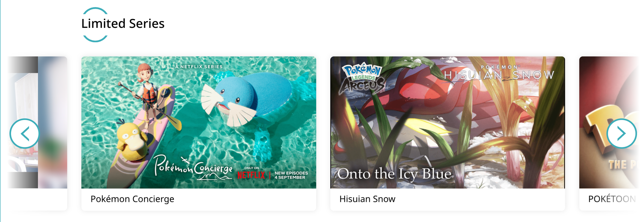Click the Onto the Icy Blue caption
The height and width of the screenshot is (222, 644).
(394, 174)
